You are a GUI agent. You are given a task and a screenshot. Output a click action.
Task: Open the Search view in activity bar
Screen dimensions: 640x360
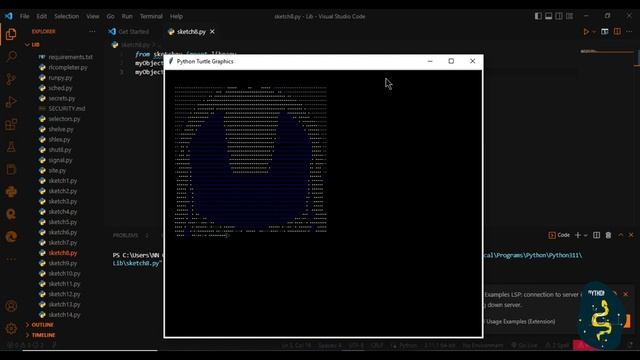[x=11, y=56]
